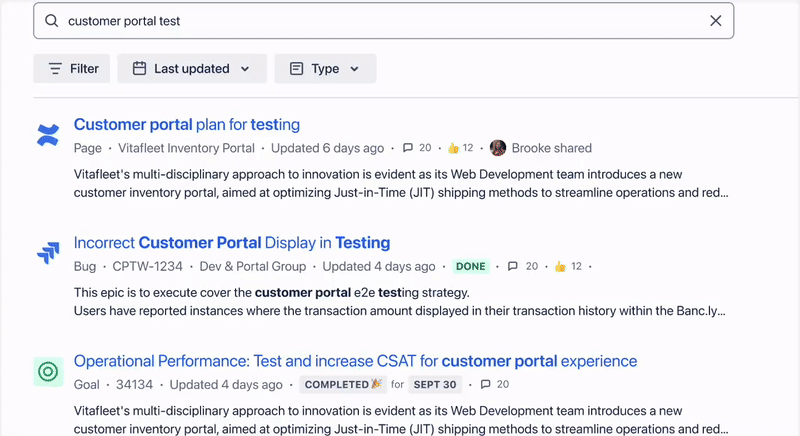Click the Jira icon beside Incorrect Customer Portal Display
The height and width of the screenshot is (436, 800).
coord(48,252)
